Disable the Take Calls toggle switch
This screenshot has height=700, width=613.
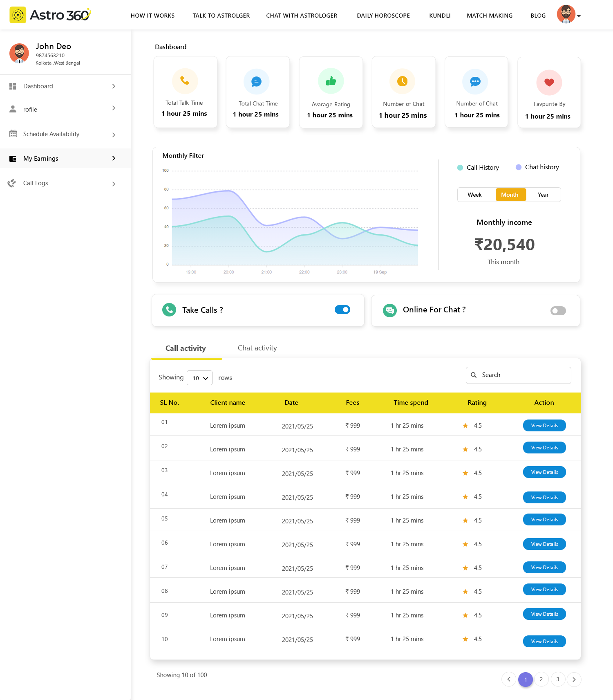pos(342,310)
